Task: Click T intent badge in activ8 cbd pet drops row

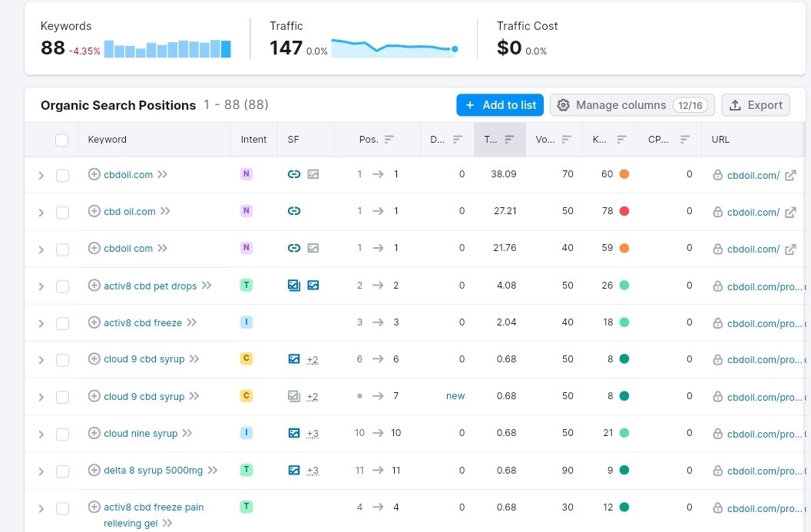Action: 247,285
